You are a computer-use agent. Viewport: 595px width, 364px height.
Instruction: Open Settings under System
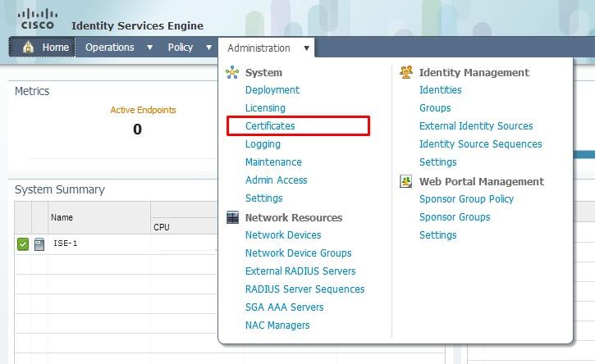click(263, 198)
